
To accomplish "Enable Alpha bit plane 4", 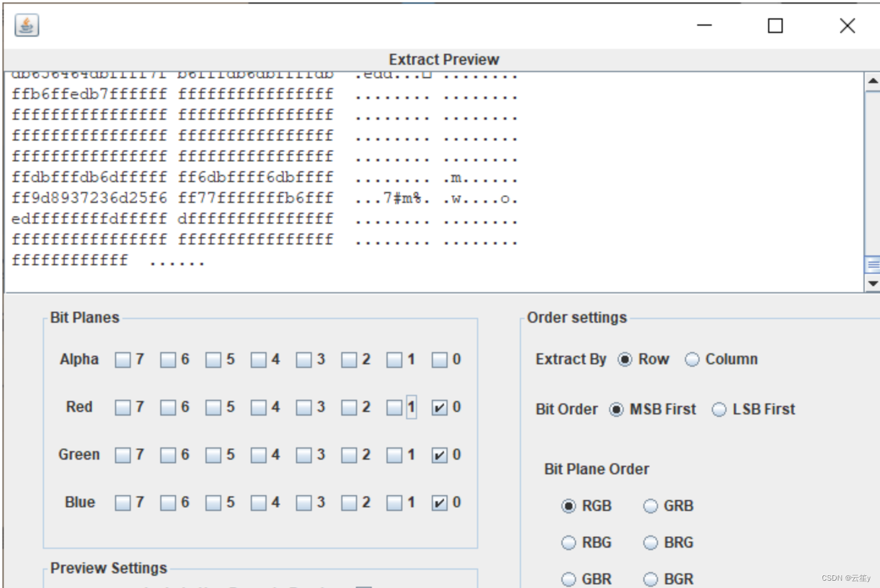I will pos(259,360).
